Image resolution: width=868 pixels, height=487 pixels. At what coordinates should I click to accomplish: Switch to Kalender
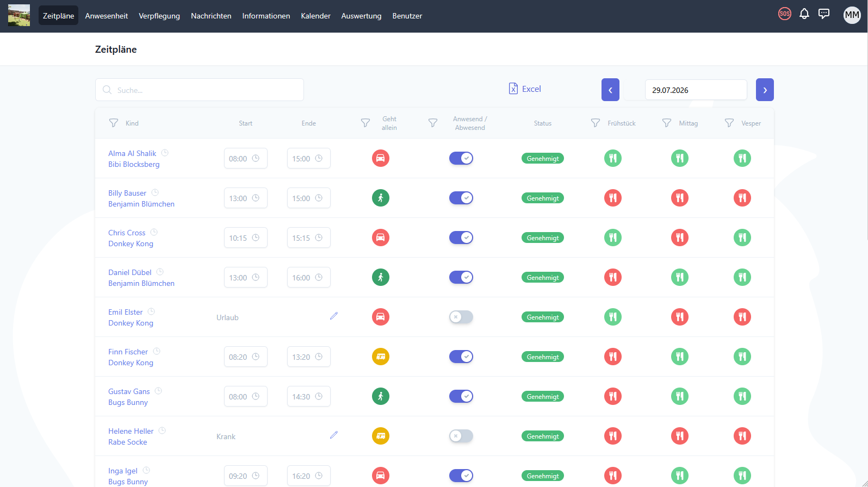pyautogui.click(x=316, y=16)
